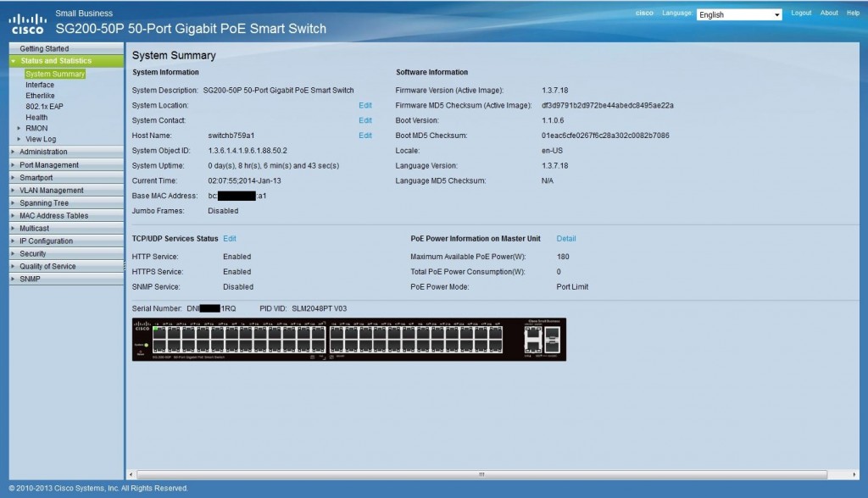Expand the Security menu
The image size is (868, 498).
pos(66,254)
